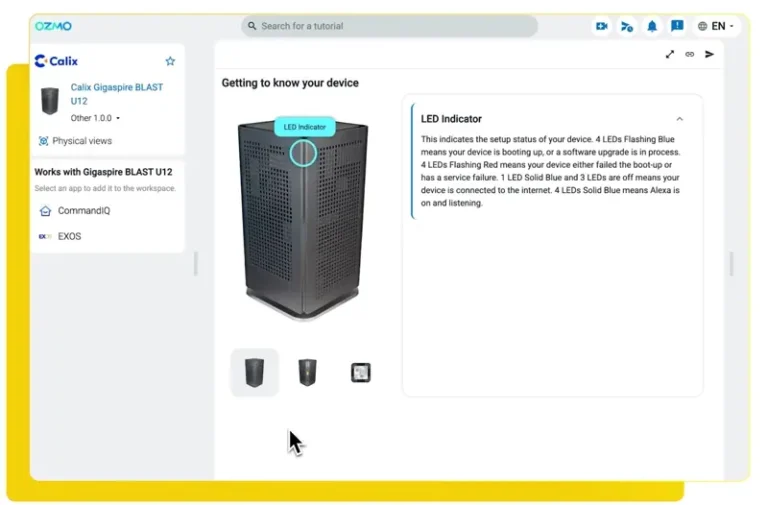Click the Physical views icon

[x=43, y=141]
